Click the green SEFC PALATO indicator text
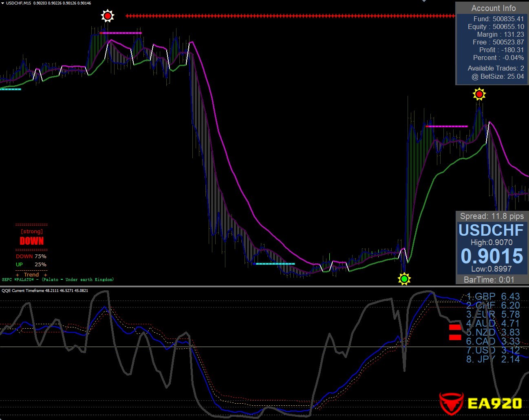This screenshot has width=529, height=420. coord(58,280)
